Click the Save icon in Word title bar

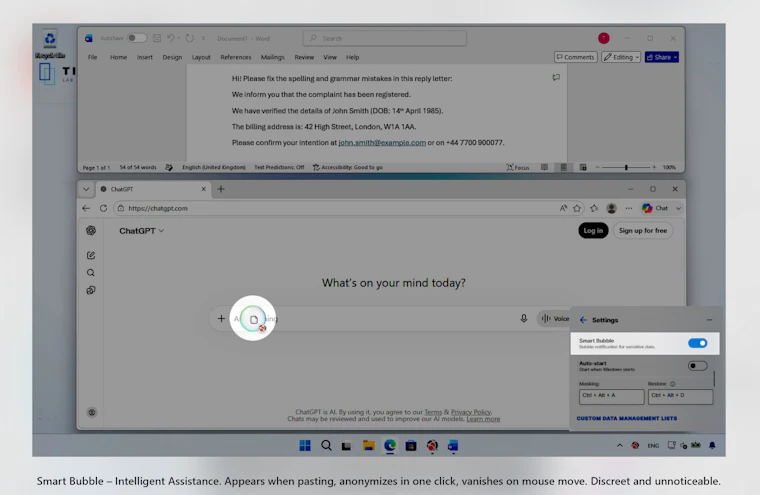(157, 38)
